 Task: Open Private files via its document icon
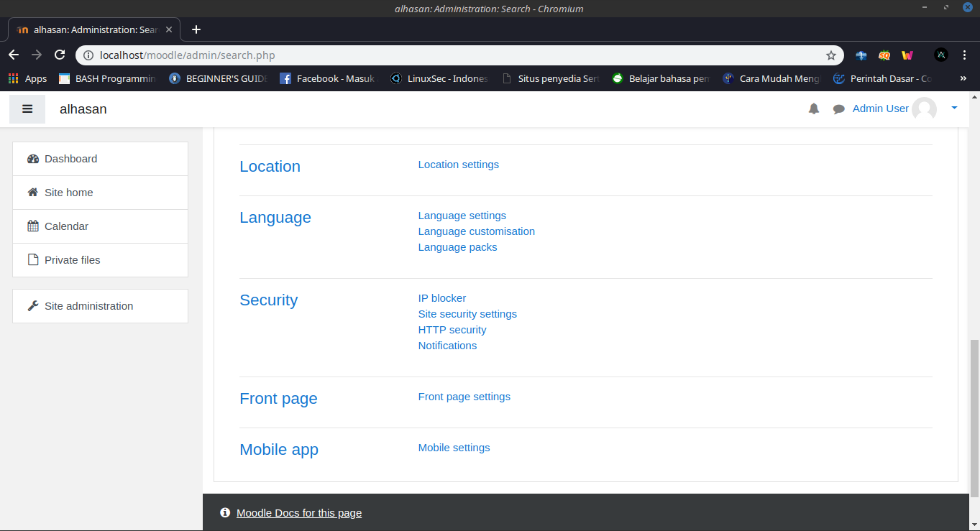(32, 259)
